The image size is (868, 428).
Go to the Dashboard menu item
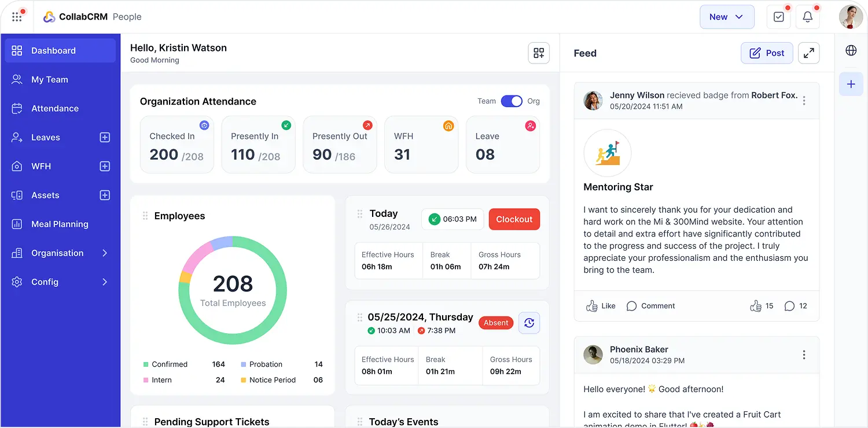pyautogui.click(x=53, y=50)
